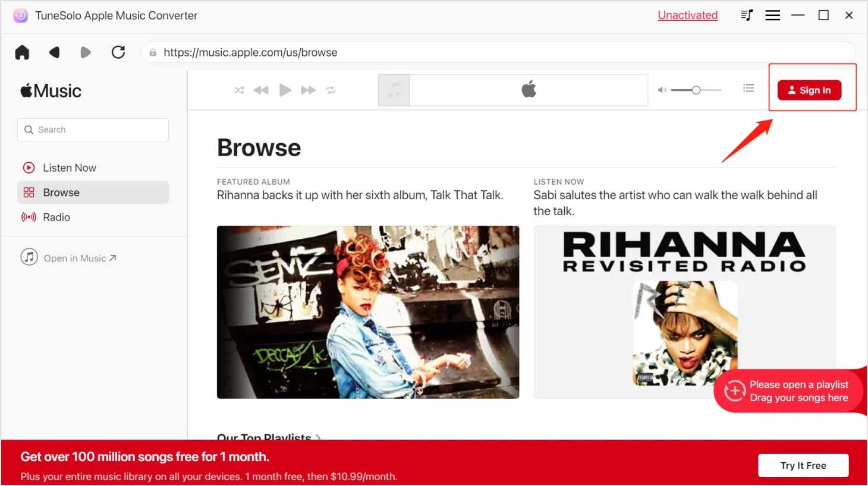Click the LISTEN NOW description about Sabi
Viewport: 868px width, 486px height.
(x=675, y=203)
